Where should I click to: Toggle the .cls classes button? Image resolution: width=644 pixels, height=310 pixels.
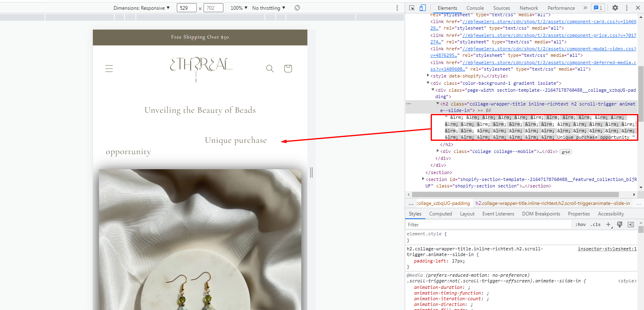coord(595,224)
